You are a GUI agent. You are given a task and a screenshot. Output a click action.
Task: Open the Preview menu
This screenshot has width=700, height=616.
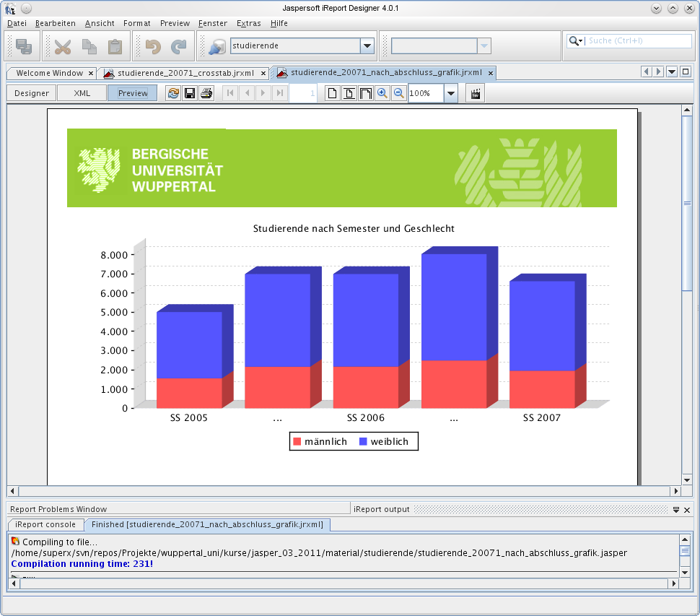tap(175, 23)
